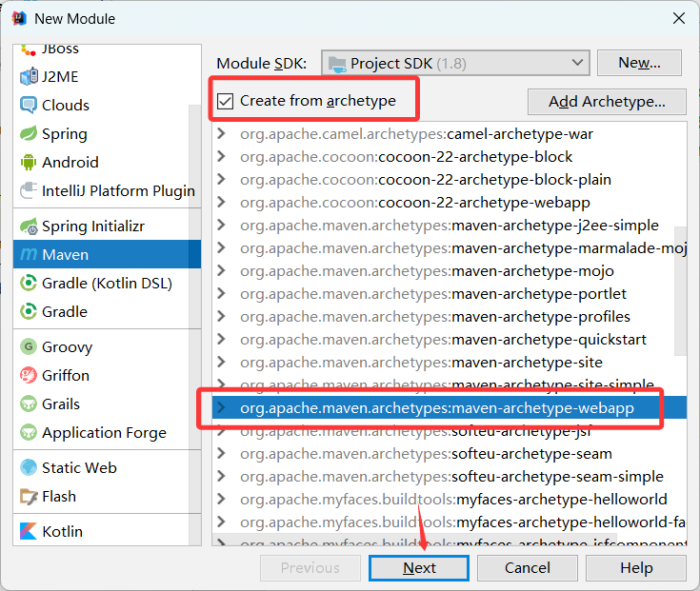Choose Groovy module type
Image resolution: width=700 pixels, height=591 pixels.
pyautogui.click(x=107, y=346)
